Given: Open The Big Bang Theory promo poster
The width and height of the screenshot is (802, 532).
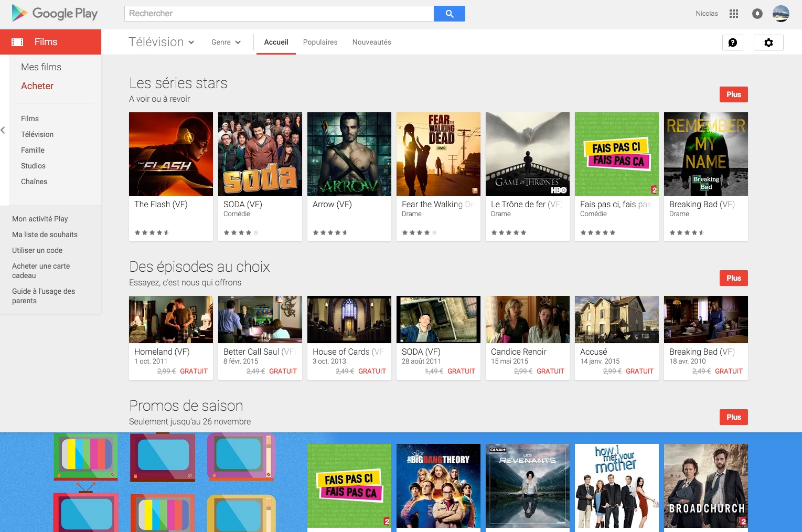Looking at the screenshot, I should tap(439, 486).
